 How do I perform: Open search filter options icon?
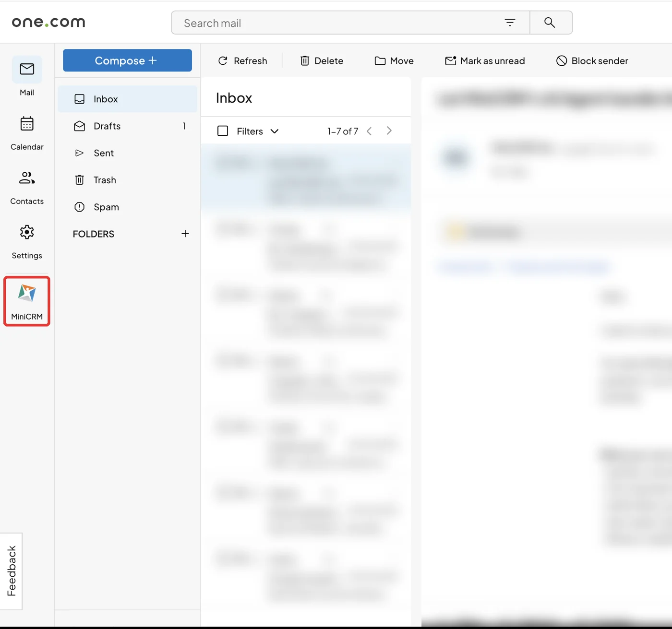point(510,23)
